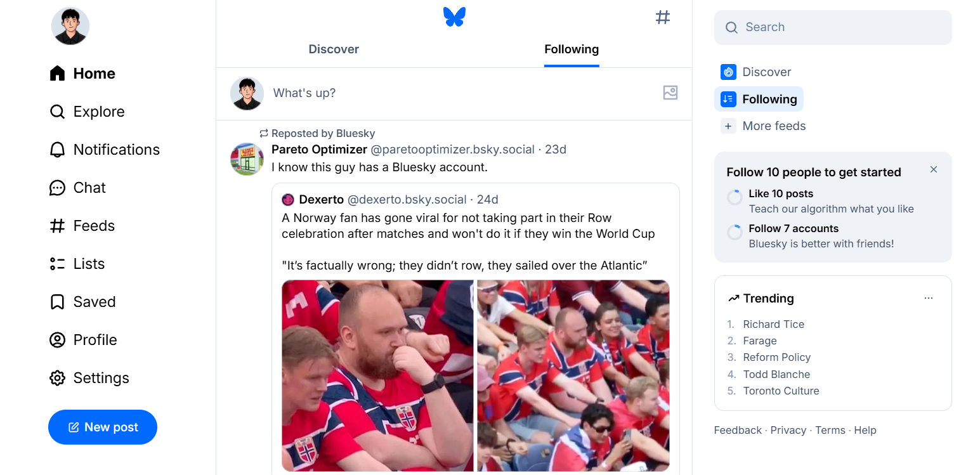Screen dimensions: 980x475
Task: Dismiss the Follow 10 people card
Action: tap(934, 169)
